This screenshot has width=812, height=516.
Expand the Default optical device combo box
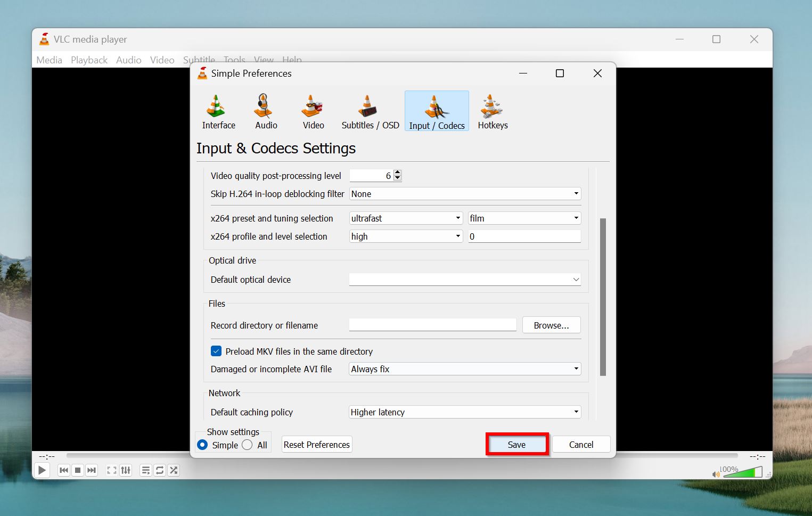465,280
